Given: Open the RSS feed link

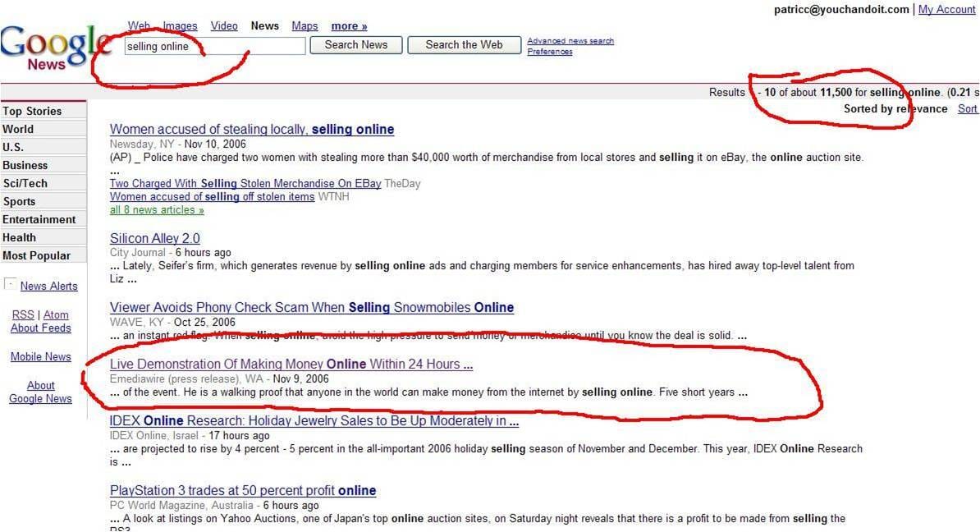Looking at the screenshot, I should pyautogui.click(x=23, y=314).
